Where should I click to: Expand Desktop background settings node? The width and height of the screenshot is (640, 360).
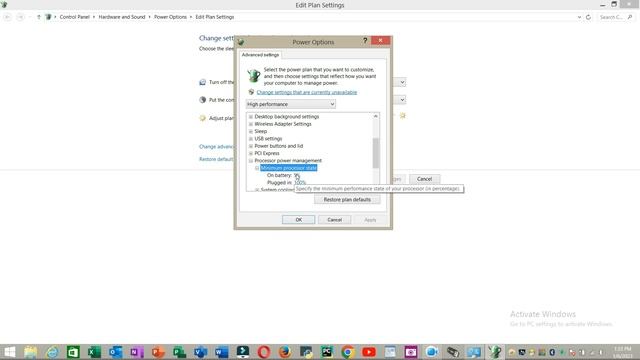[x=251, y=117]
